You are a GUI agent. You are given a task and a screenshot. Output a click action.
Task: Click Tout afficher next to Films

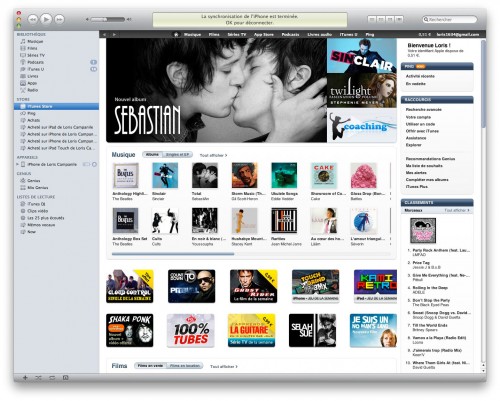(x=224, y=366)
